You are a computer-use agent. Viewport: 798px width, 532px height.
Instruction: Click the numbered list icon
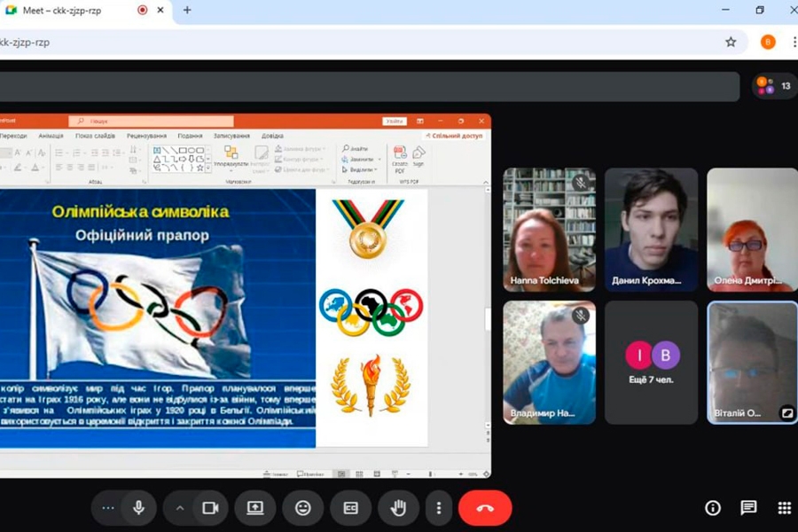point(76,153)
